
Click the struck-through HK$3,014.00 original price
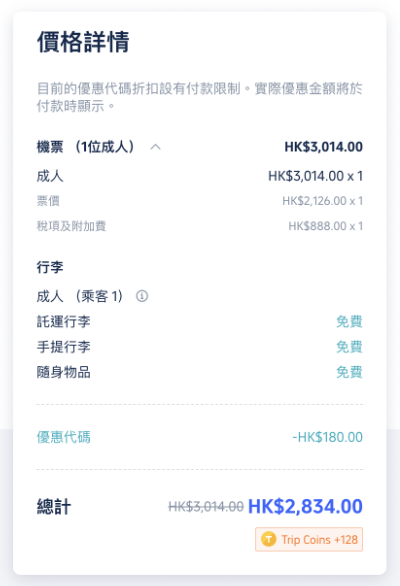pyautogui.click(x=206, y=507)
